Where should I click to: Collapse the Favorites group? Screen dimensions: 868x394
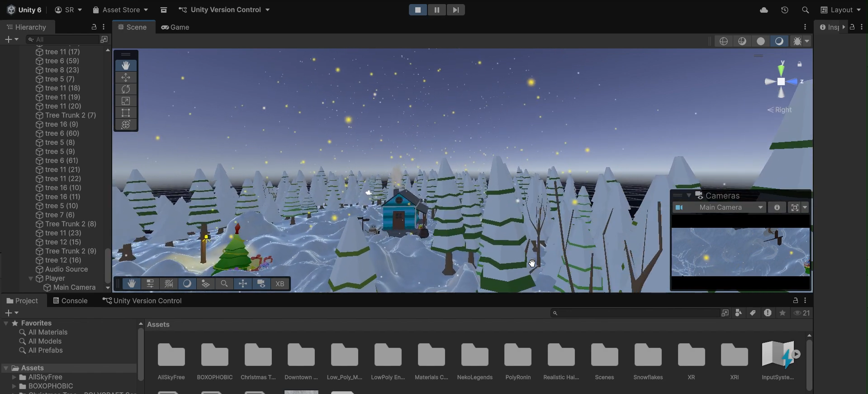point(6,323)
